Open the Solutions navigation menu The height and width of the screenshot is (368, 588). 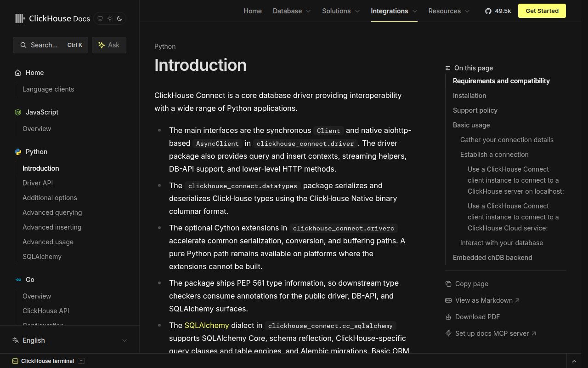click(x=341, y=11)
